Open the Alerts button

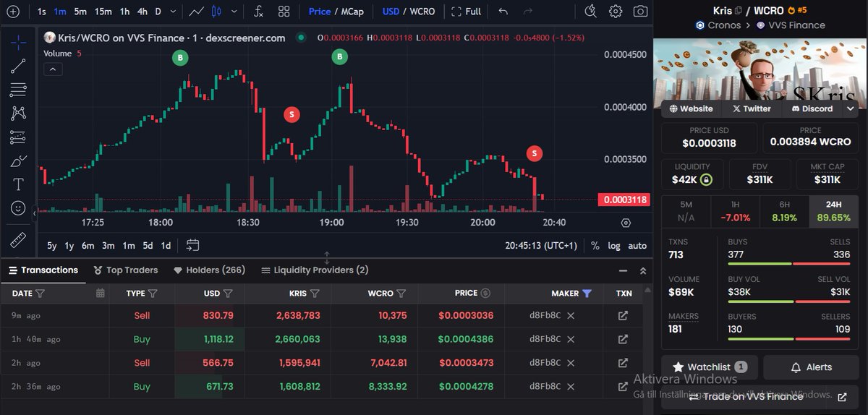[811, 367]
